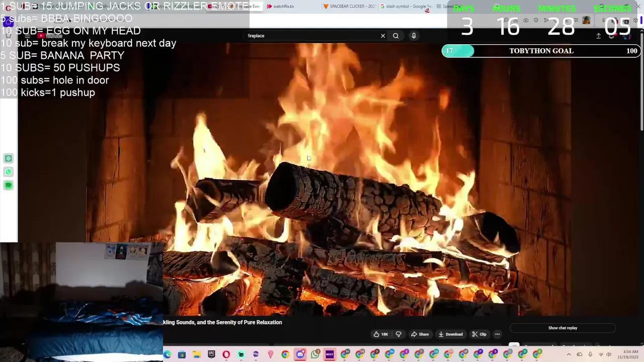Viewport: 644px width, 362px height.
Task: Click the YouTube search magnifier button
Action: (x=396, y=36)
